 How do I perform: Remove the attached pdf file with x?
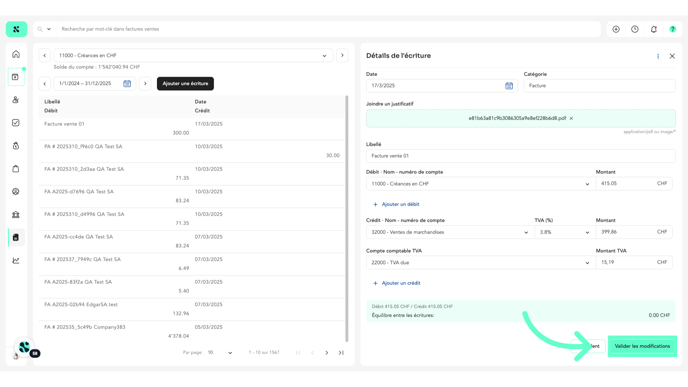(571, 118)
